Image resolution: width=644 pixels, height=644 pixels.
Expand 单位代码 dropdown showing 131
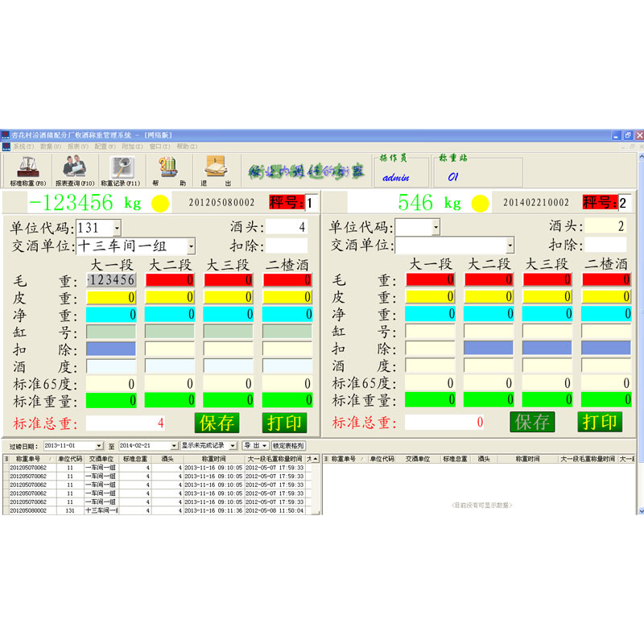tap(117, 228)
